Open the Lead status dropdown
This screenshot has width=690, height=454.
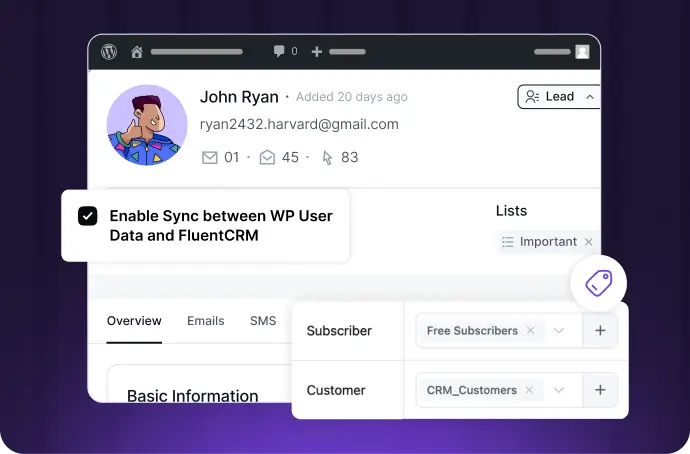coord(558,96)
